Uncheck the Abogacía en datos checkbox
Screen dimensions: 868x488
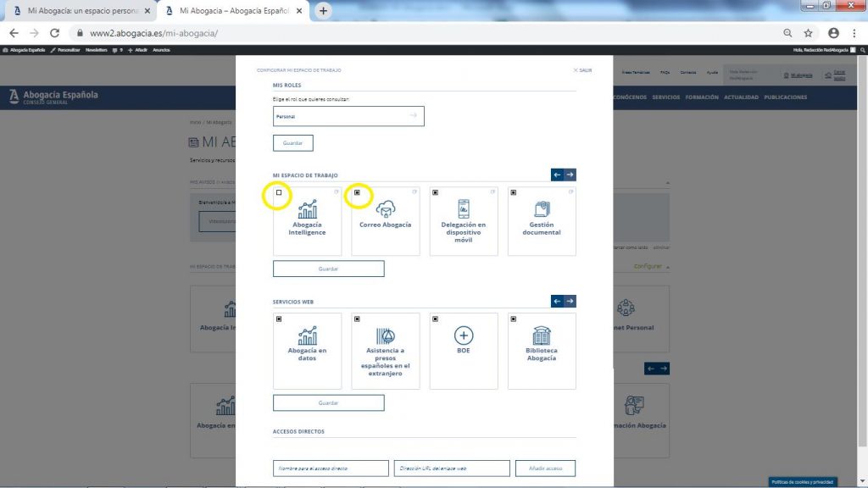click(279, 319)
